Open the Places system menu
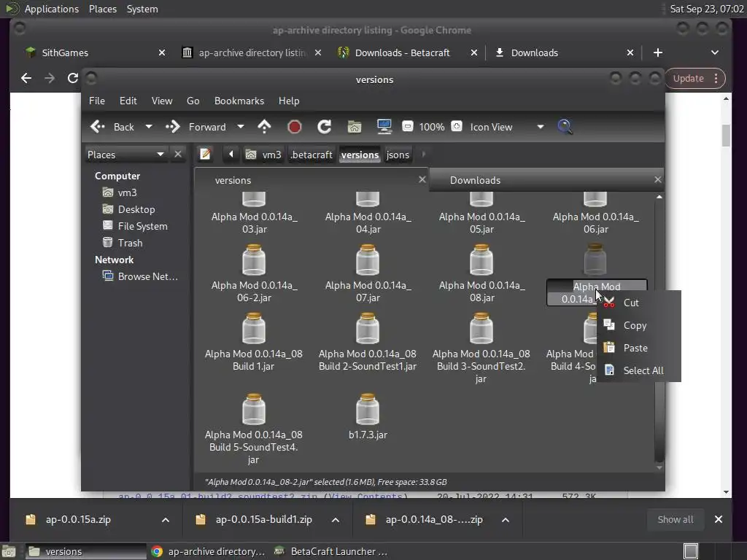 coord(102,9)
